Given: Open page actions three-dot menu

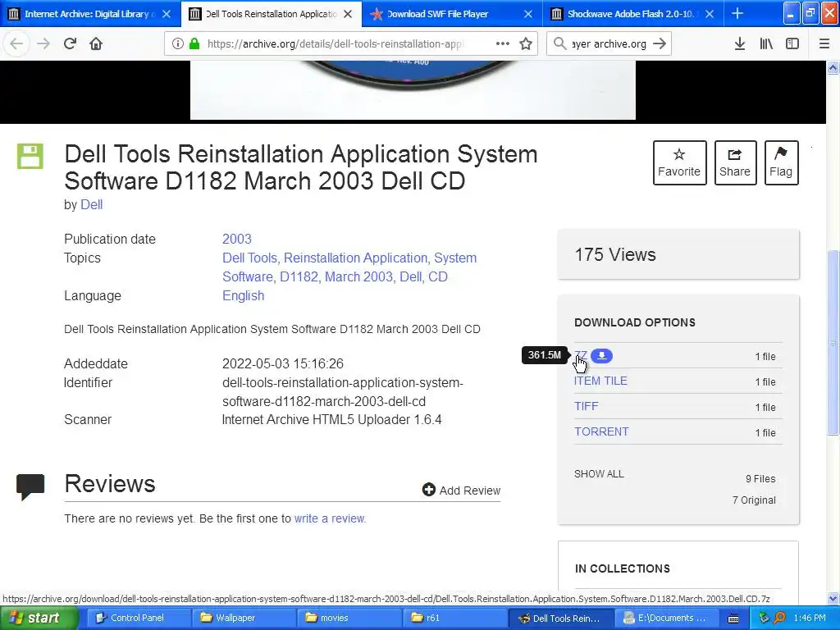Looking at the screenshot, I should tap(503, 44).
